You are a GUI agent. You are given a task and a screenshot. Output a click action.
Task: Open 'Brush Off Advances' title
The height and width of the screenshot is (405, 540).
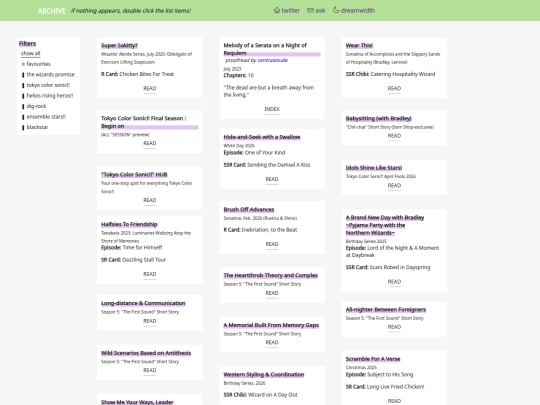[249, 209]
